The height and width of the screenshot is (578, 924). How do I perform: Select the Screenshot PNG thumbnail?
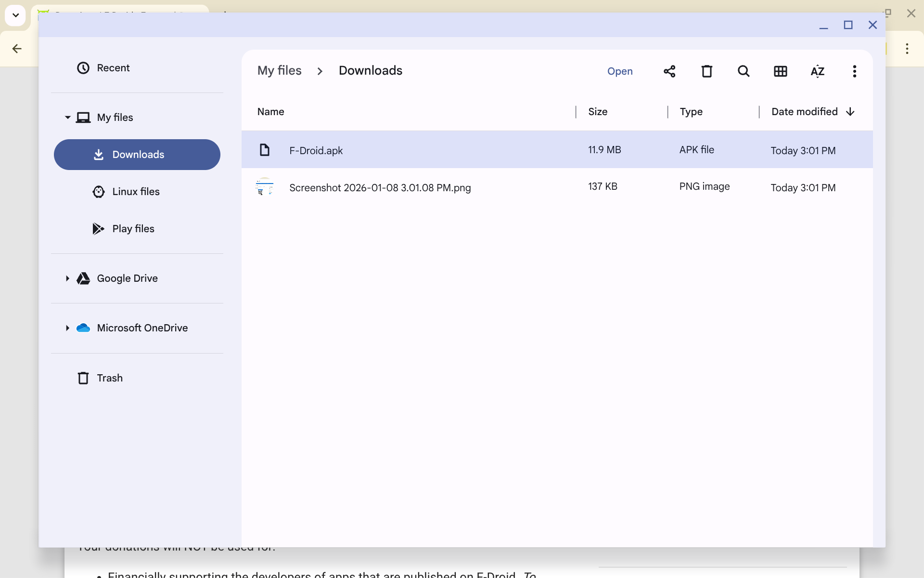click(264, 187)
